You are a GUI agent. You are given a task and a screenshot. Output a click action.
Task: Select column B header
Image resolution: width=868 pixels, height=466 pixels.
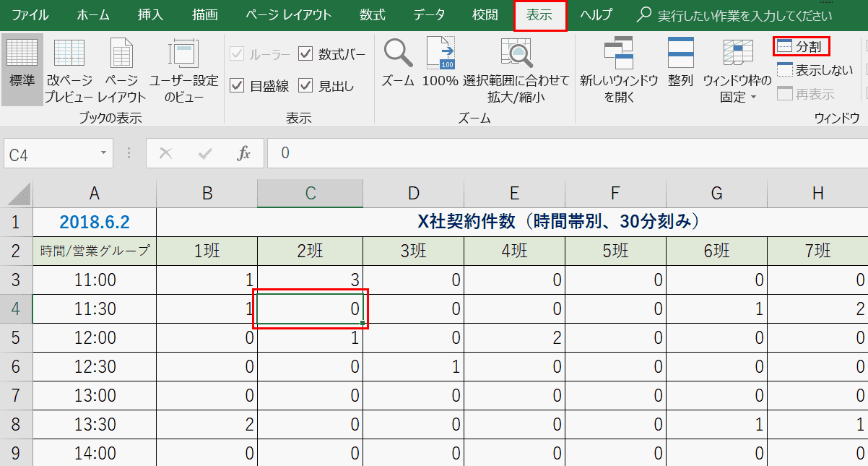207,193
